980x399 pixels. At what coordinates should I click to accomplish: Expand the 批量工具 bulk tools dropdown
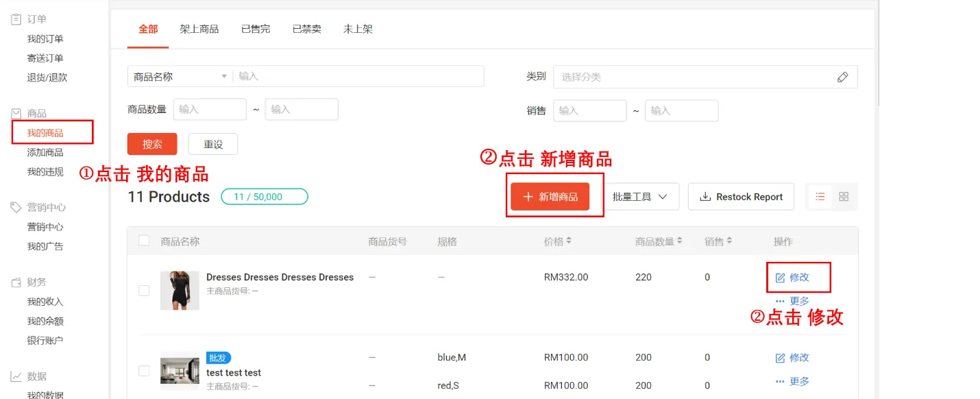click(641, 196)
